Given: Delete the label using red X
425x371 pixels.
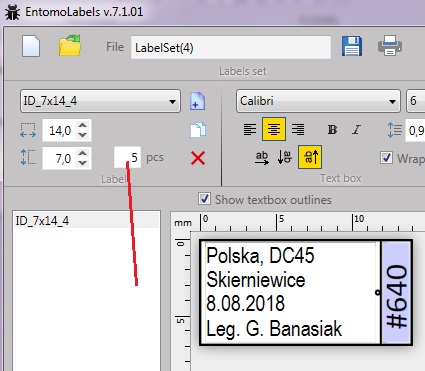Looking at the screenshot, I should point(198,158).
